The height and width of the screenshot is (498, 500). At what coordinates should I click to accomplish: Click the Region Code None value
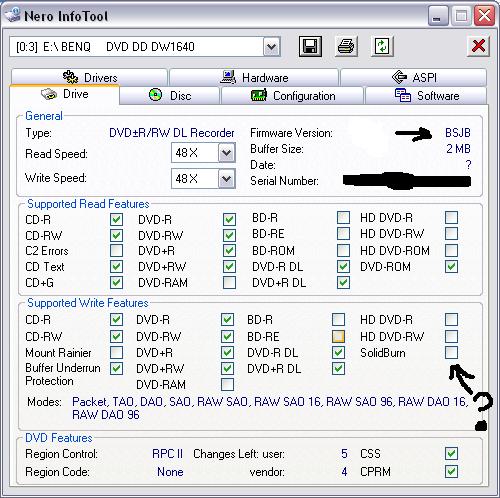coord(170,472)
